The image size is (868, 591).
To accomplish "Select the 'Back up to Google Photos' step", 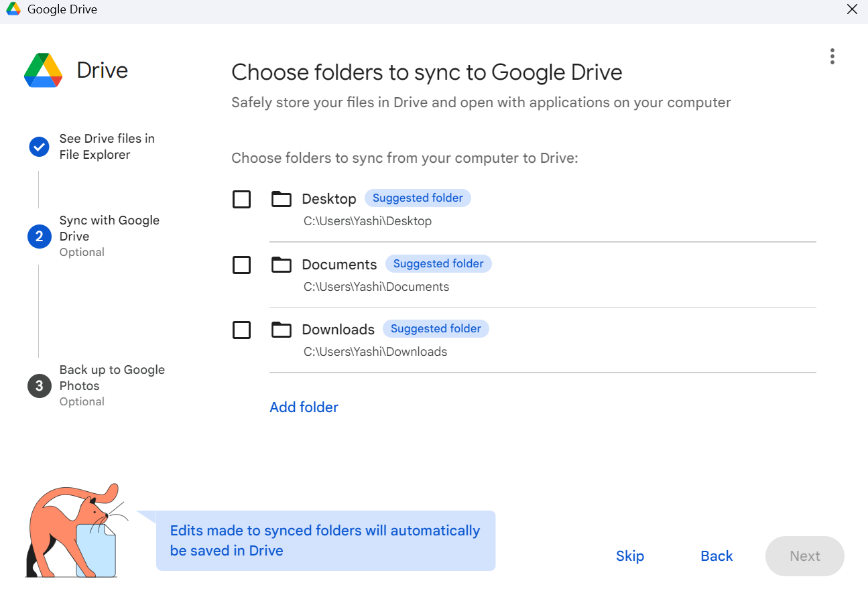I will [112, 378].
